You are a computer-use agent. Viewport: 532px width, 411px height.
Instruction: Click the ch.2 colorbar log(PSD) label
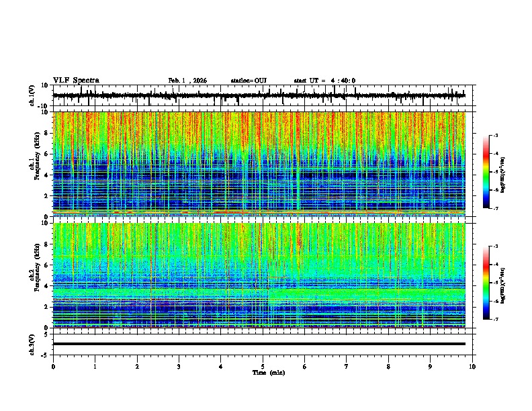click(x=502, y=285)
